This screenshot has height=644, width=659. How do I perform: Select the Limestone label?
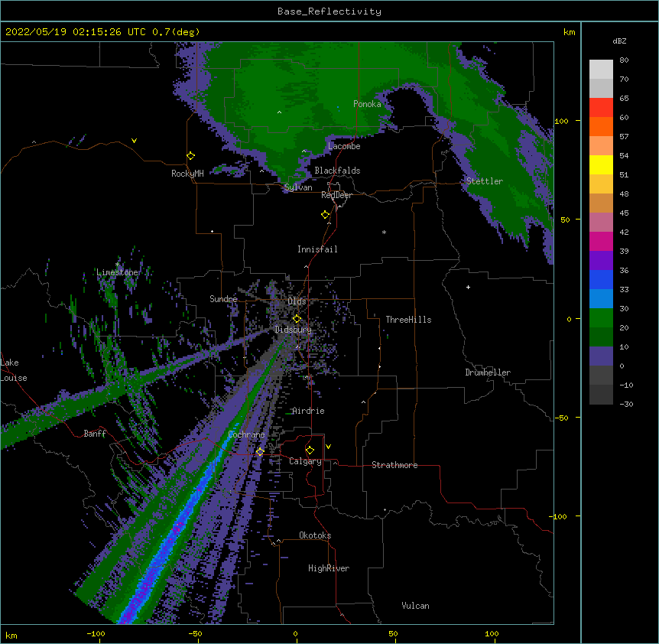pyautogui.click(x=118, y=272)
